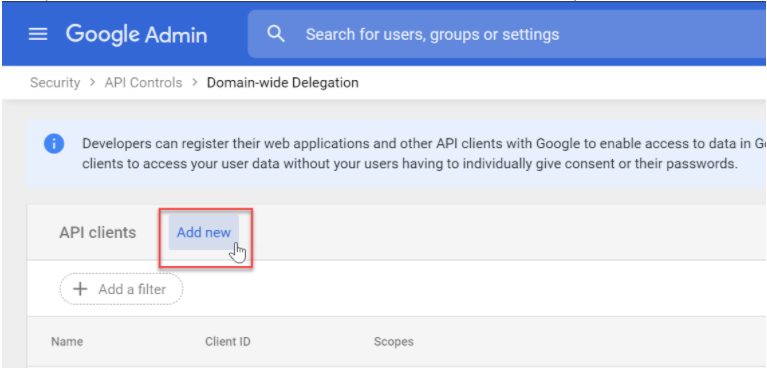The height and width of the screenshot is (368, 767).
Task: Click Add new API client button
Action: [204, 232]
